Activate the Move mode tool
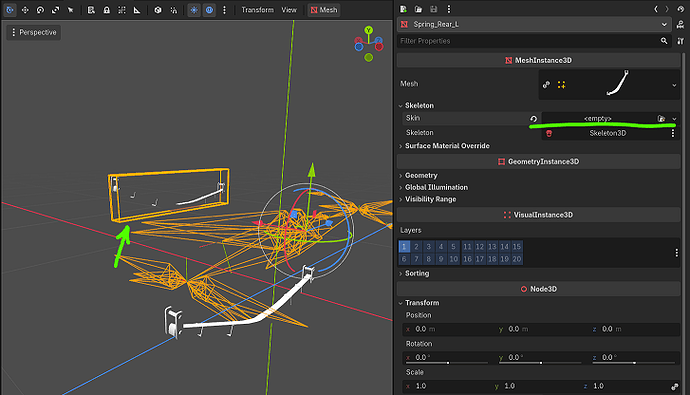This screenshot has width=690, height=395. click(x=25, y=10)
